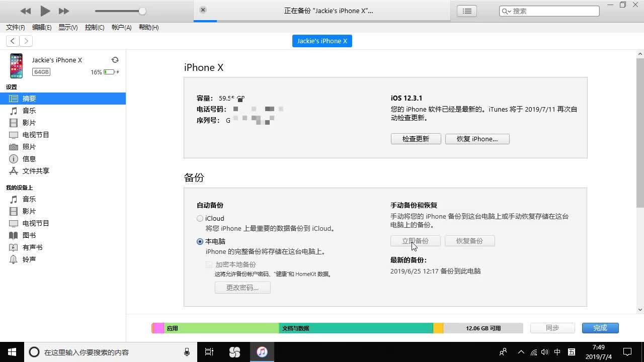Start playback with the play button
The width and height of the screenshot is (644, 362).
45,11
